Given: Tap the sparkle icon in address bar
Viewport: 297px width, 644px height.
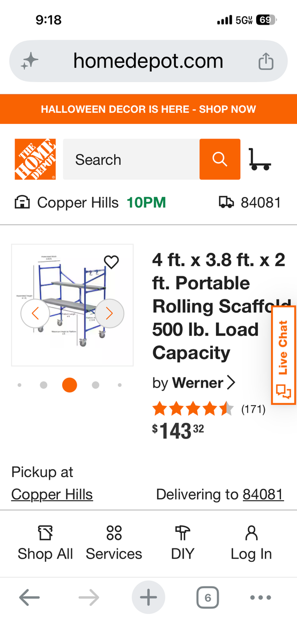Looking at the screenshot, I should coord(29,62).
